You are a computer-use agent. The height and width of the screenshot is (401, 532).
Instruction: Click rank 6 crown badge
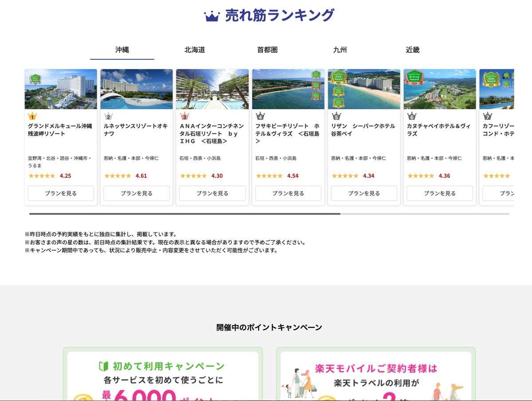[x=412, y=116]
